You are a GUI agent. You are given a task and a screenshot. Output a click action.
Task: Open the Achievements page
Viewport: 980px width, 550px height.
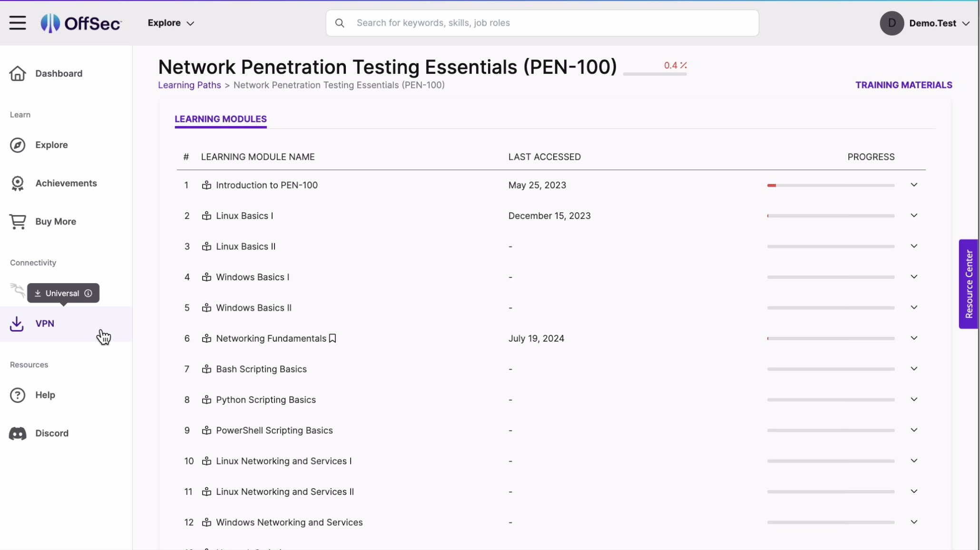(66, 183)
